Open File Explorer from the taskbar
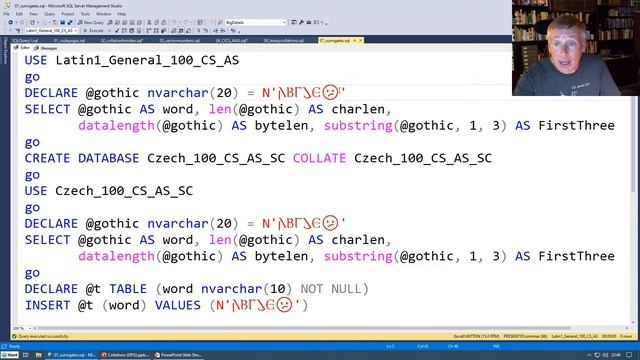640x360 pixels. tap(38, 355)
